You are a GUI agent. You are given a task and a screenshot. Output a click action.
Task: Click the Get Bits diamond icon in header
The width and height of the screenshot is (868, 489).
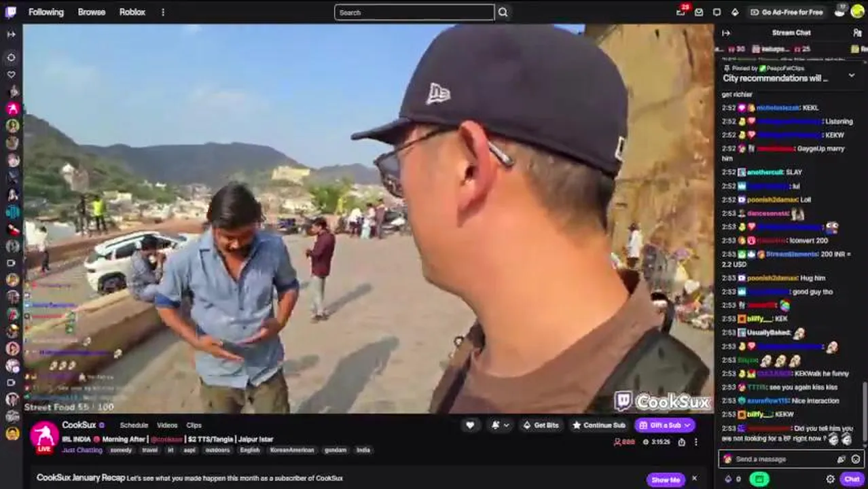coord(734,12)
